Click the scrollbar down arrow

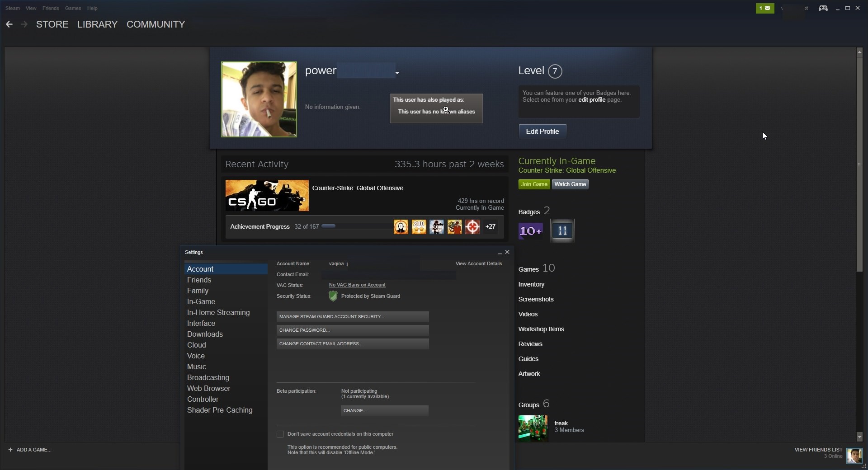[x=859, y=437]
